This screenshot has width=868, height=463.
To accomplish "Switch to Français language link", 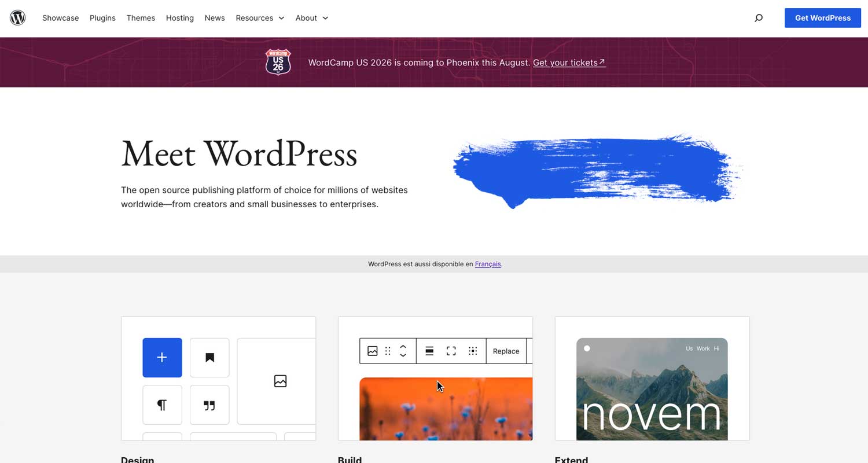I will 488,264.
